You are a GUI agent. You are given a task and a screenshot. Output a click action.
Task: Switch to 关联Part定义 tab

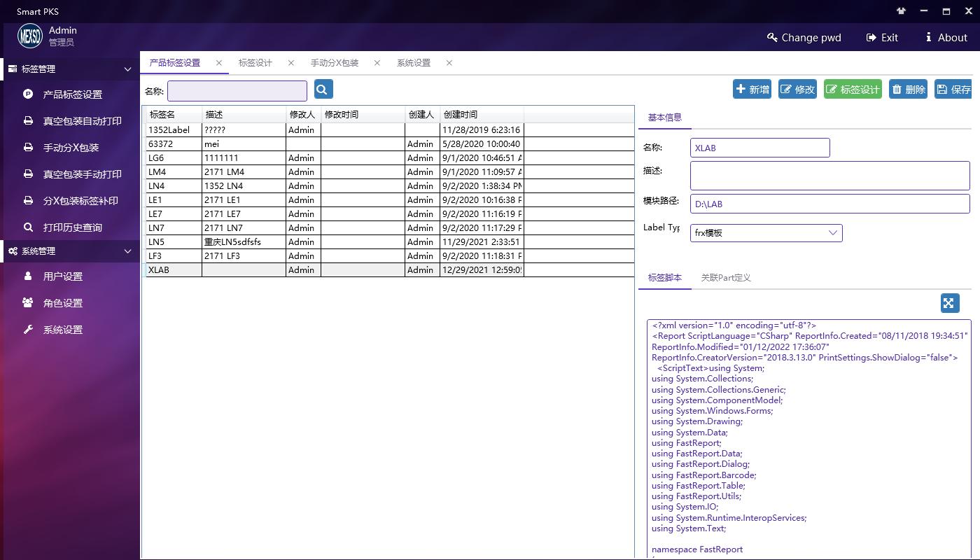click(726, 278)
